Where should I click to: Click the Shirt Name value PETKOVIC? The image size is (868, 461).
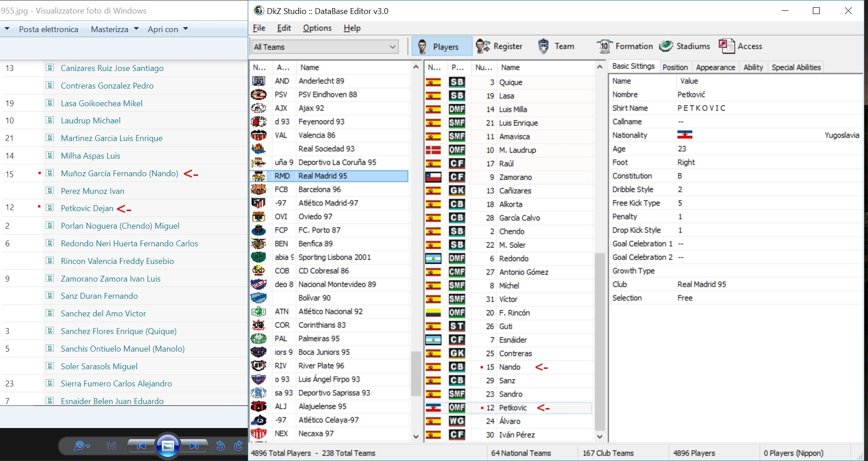702,108
